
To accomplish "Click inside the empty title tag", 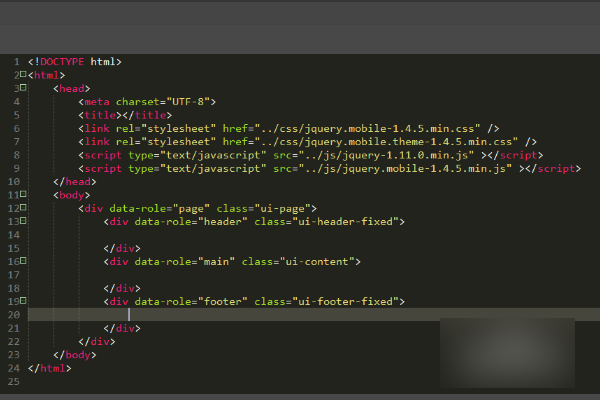I will pyautogui.click(x=122, y=115).
